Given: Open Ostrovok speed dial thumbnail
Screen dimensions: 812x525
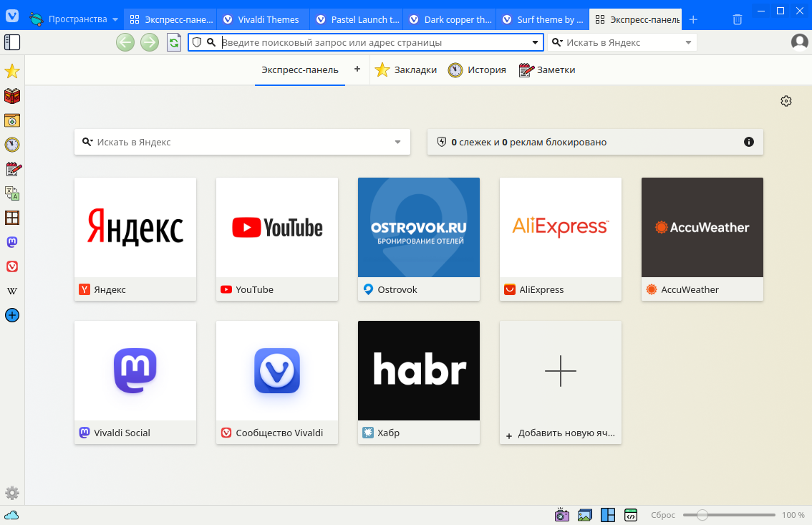Looking at the screenshot, I should pyautogui.click(x=419, y=239).
